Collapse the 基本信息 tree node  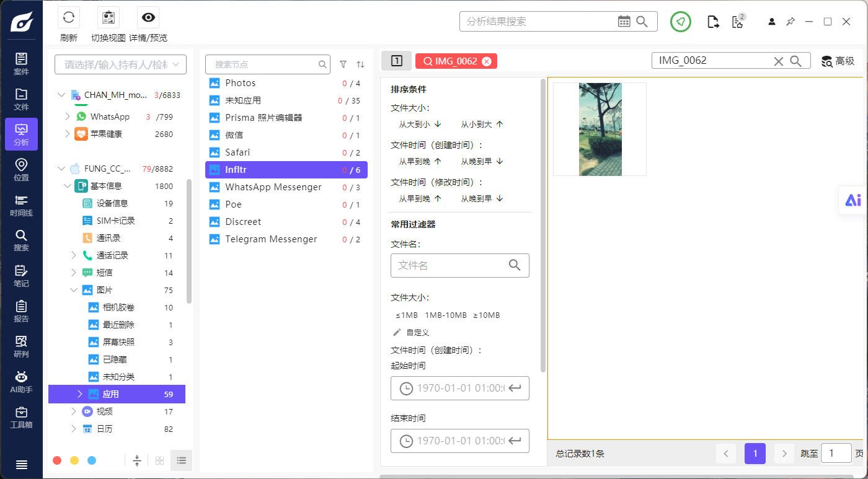(x=67, y=186)
